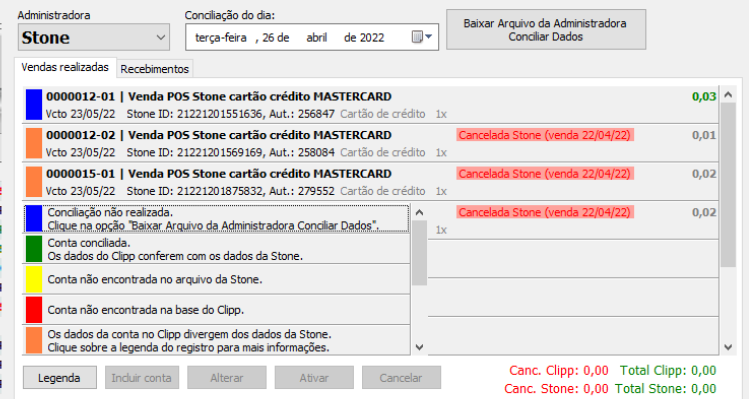The width and height of the screenshot is (749, 399).
Task: Click the value 0,01 of record 0000012-02
Action: tap(704, 135)
